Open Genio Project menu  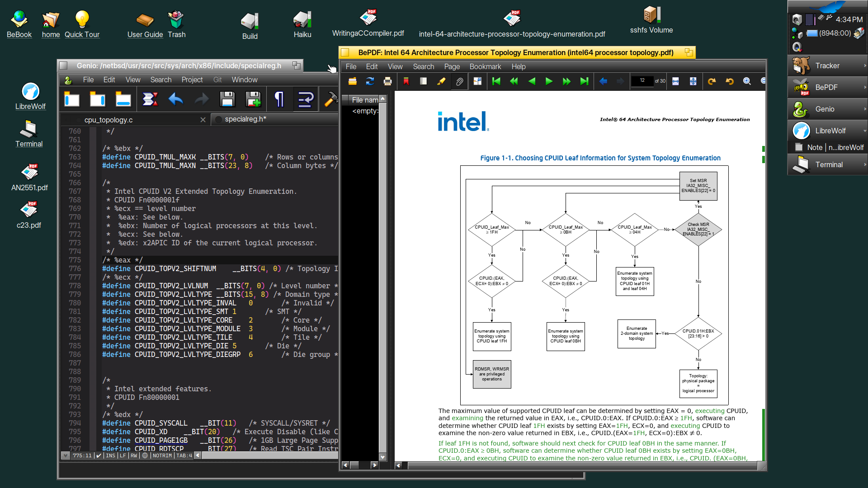point(192,80)
